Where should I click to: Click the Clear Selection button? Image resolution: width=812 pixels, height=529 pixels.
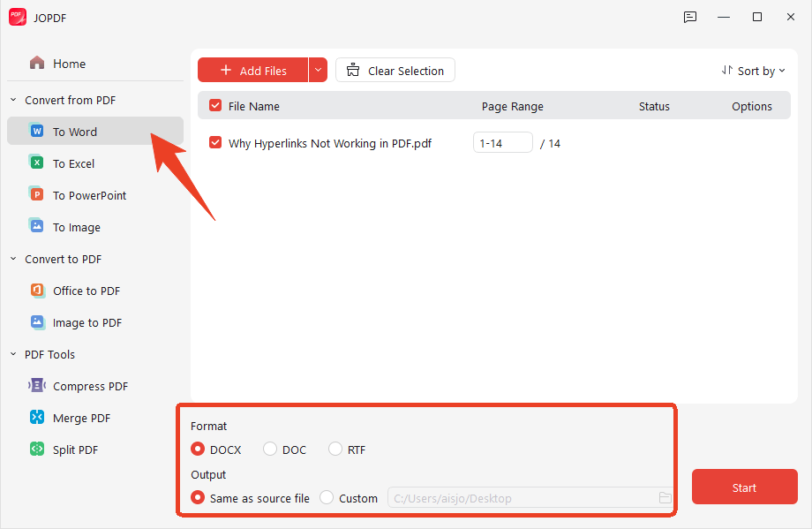click(x=395, y=70)
